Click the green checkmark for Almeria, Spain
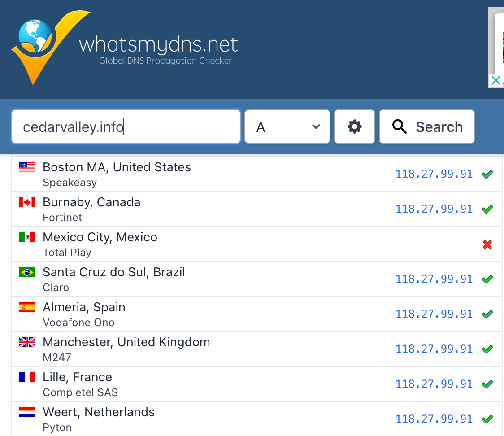This screenshot has width=504, height=436. pos(487,314)
